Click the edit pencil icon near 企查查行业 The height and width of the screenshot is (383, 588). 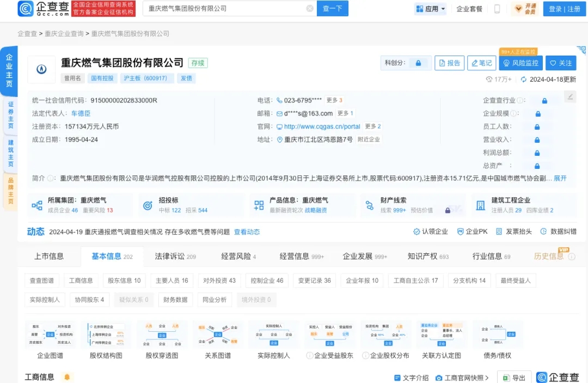tap(570, 97)
